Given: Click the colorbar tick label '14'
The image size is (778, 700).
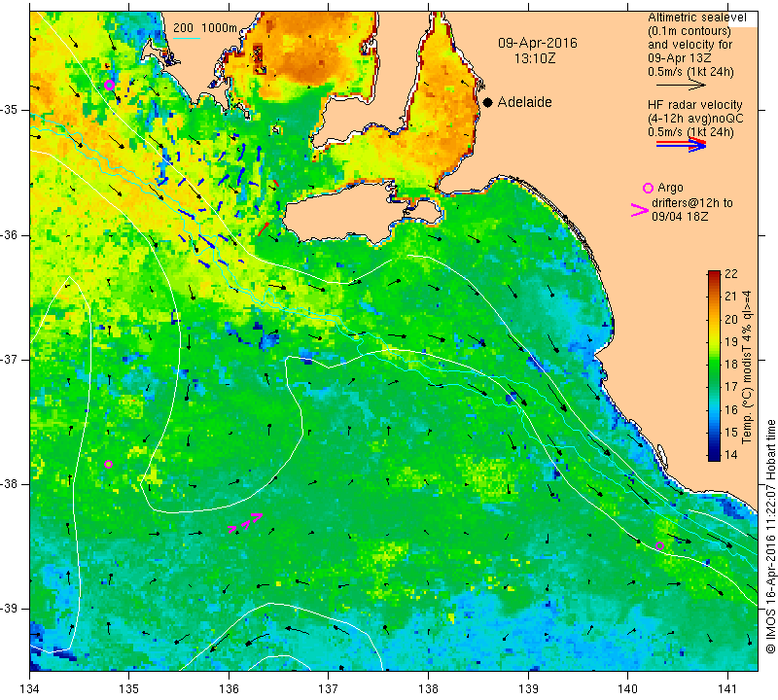Looking at the screenshot, I should [x=731, y=454].
